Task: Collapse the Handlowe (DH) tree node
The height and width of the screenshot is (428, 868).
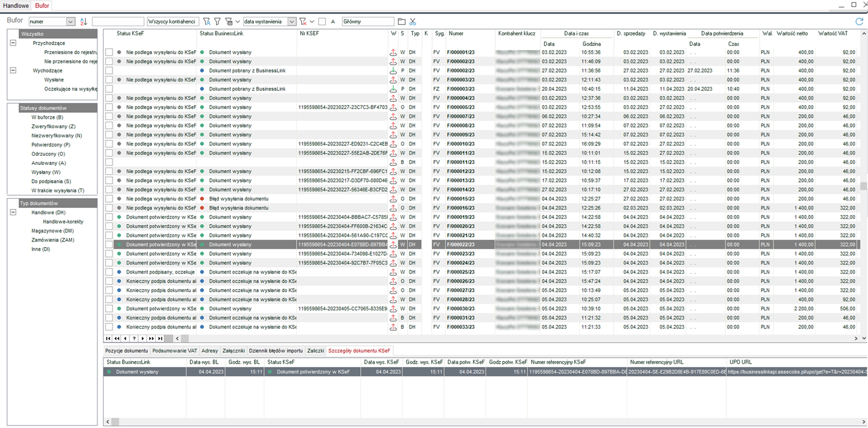Action: click(x=13, y=212)
